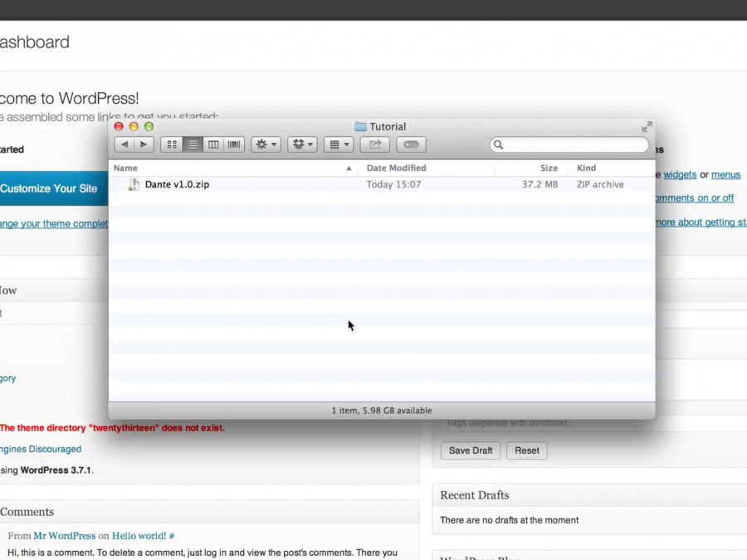Open the widgets link in WordPress
This screenshot has height=560, width=747.
point(680,175)
